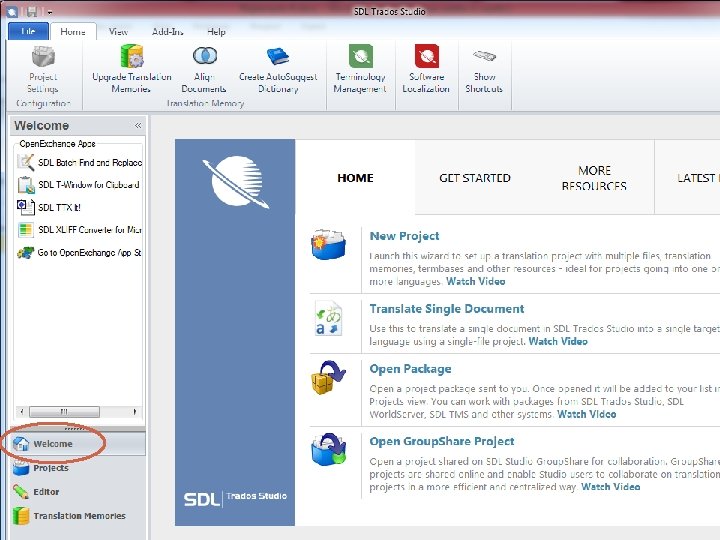Switch to the Translation Memories view
Image resolution: width=720 pixels, height=540 pixels.
coord(77,516)
